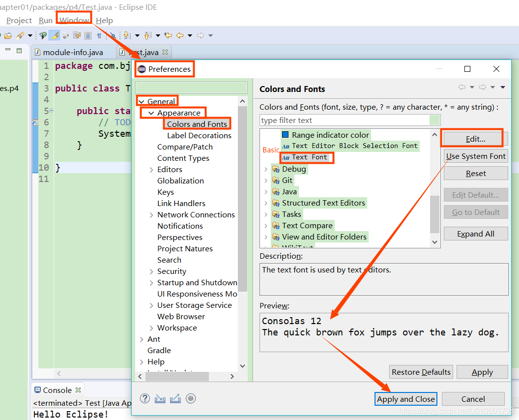Select the Keys preference page
This screenshot has width=519, height=420.
point(166,192)
